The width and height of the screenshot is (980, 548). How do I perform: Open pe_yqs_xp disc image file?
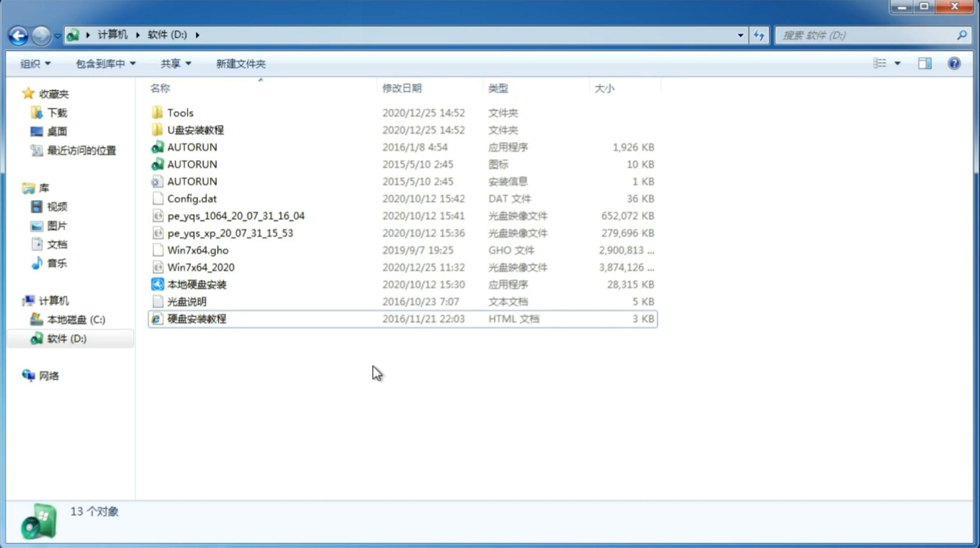coord(230,232)
